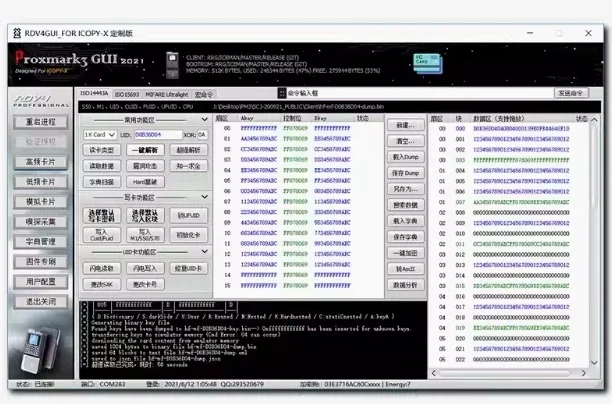Screen dimensions: 612x404
Task: Click the IC Card icon in header
Action: click(x=428, y=63)
